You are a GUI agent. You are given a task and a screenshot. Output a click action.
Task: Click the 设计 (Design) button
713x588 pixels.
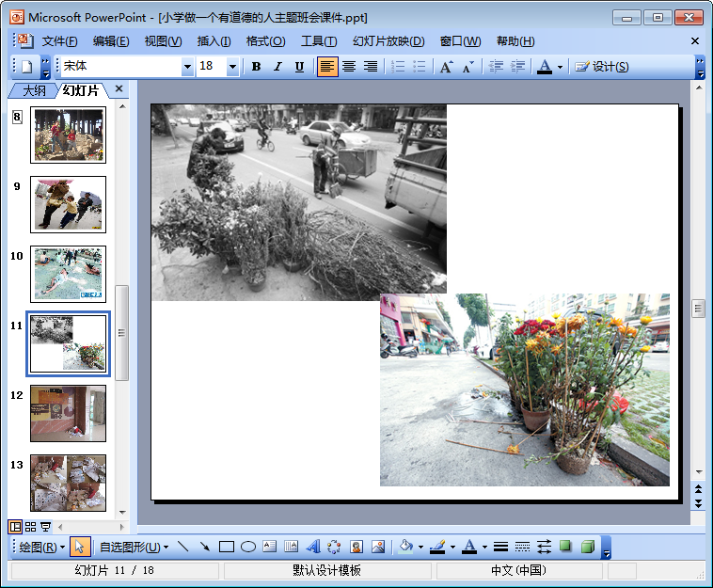(602, 67)
